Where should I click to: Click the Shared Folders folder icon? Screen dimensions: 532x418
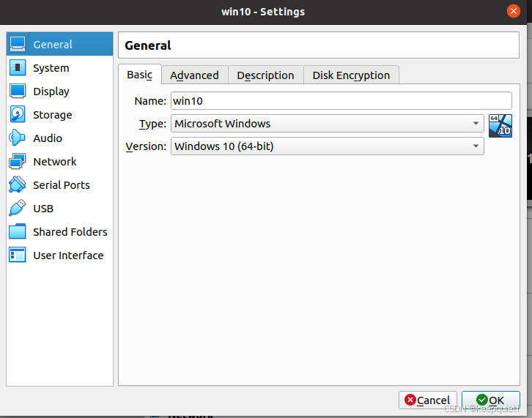[x=18, y=231]
